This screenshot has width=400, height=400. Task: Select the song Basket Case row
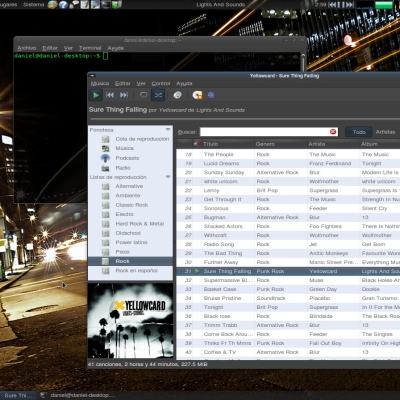pyautogui.click(x=288, y=289)
